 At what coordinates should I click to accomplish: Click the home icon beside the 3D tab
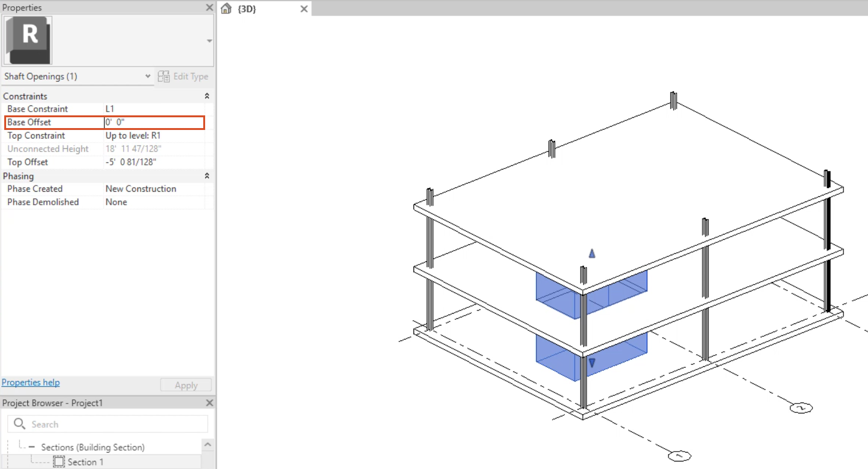click(226, 8)
